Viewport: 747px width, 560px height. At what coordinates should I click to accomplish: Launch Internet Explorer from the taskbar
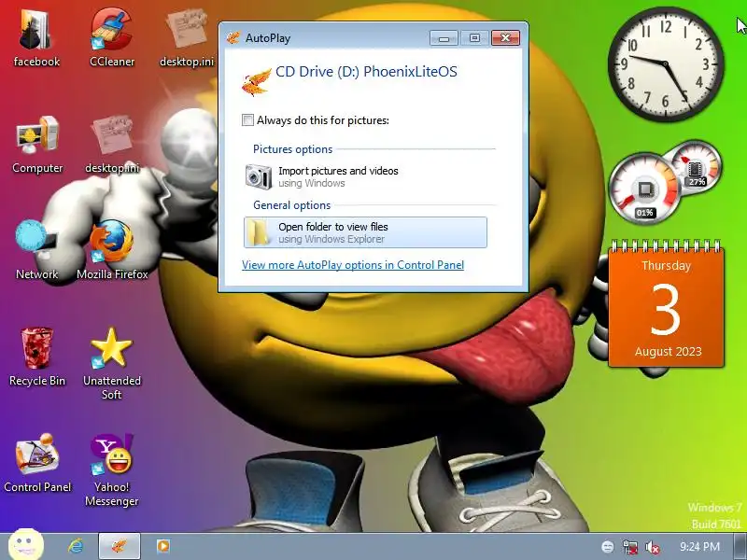tap(76, 546)
